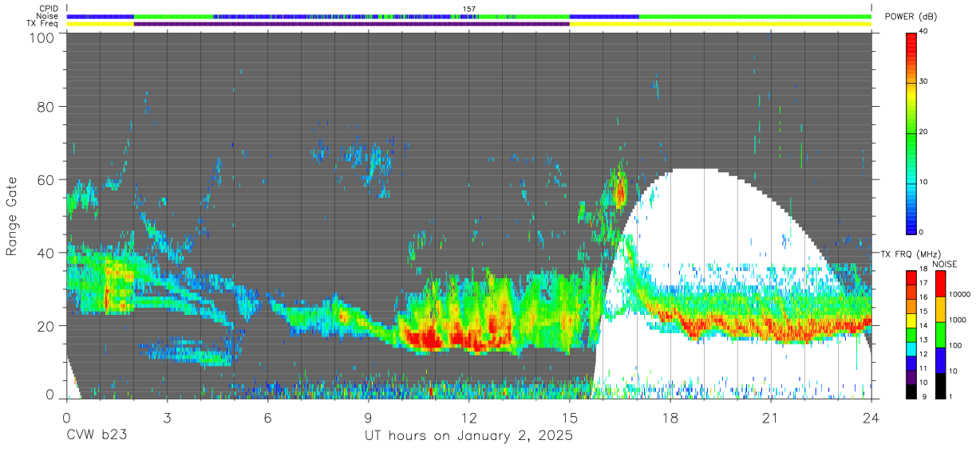980x452 pixels.
Task: Click the 3 hour tick on time axis
Action: [x=167, y=418]
